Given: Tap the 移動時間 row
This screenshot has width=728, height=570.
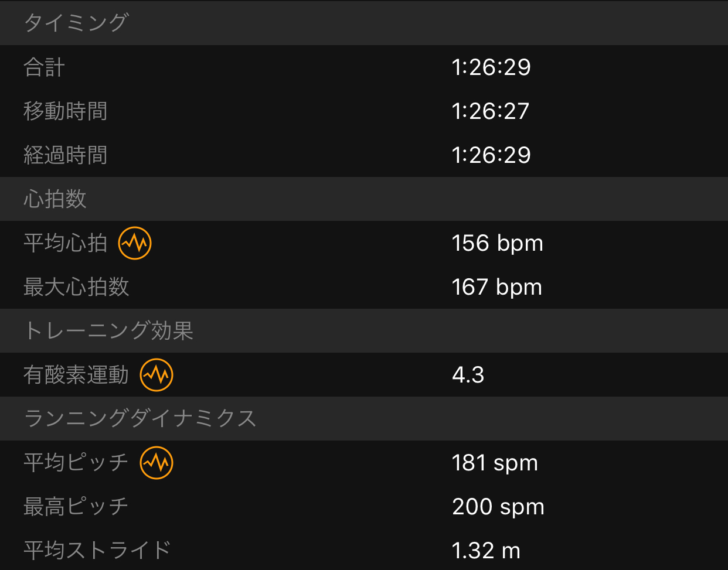Looking at the screenshot, I should (x=364, y=111).
